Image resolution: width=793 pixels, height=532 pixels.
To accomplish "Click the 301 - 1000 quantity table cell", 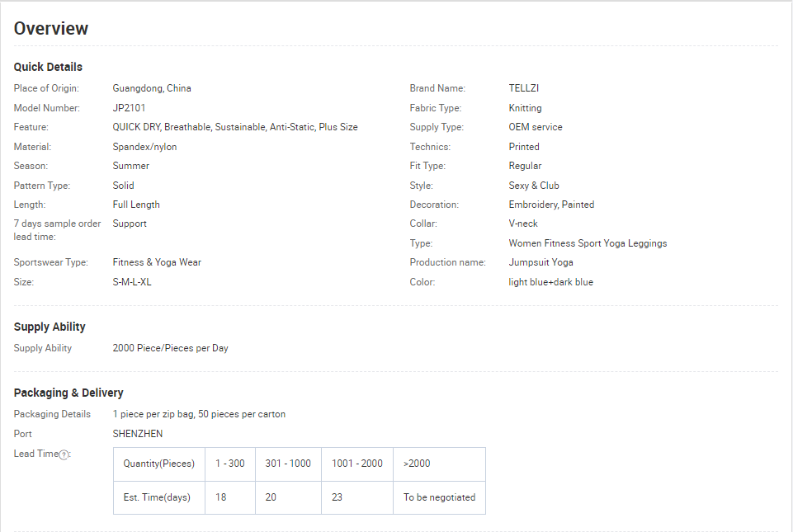I will [x=288, y=464].
